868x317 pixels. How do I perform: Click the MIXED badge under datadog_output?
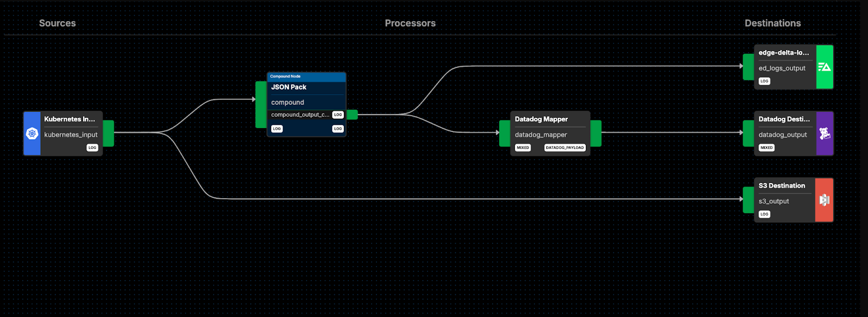point(767,148)
